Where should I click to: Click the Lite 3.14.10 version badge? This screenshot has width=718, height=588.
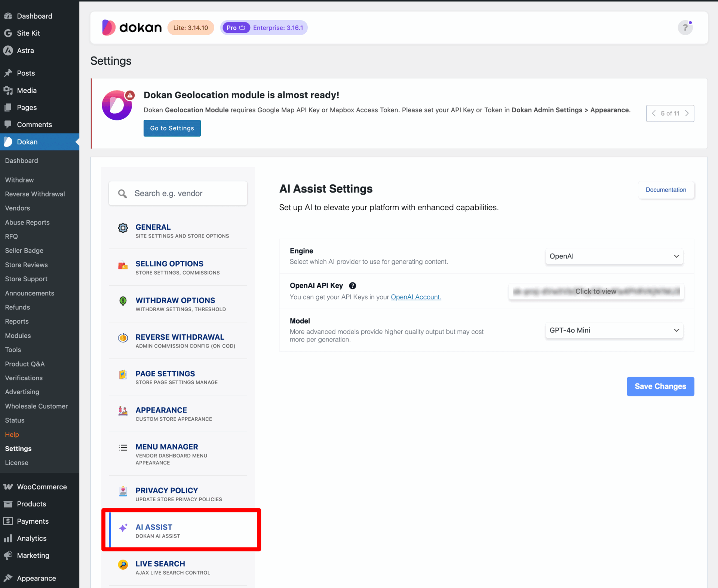click(191, 28)
